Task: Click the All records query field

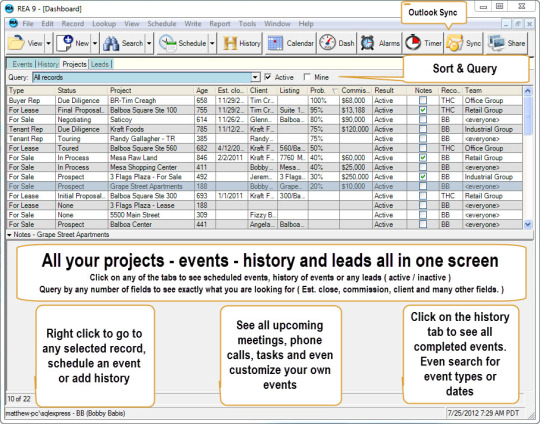Action: (142, 77)
